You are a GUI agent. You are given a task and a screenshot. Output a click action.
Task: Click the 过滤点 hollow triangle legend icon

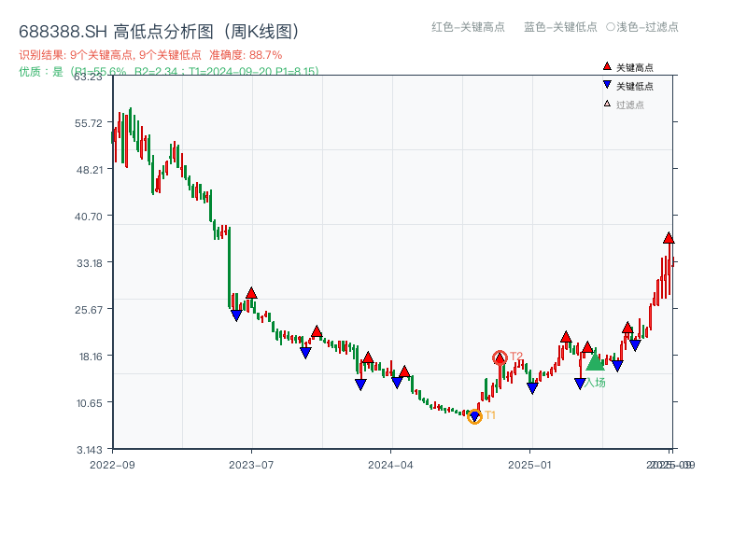(606, 104)
